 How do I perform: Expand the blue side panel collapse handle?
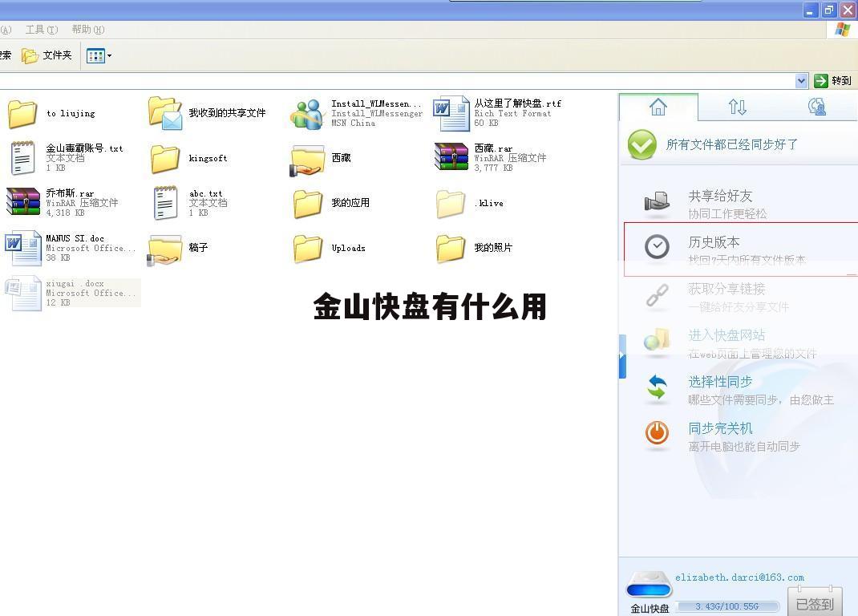(622, 356)
